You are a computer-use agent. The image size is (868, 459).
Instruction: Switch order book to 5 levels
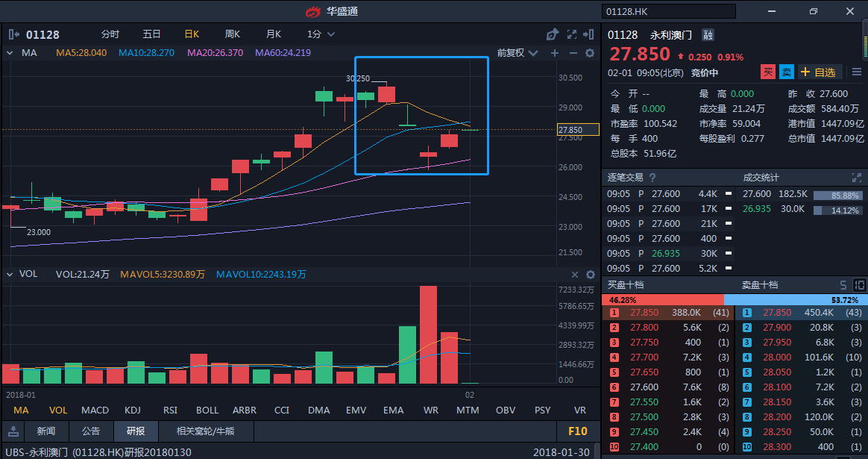pos(843,285)
